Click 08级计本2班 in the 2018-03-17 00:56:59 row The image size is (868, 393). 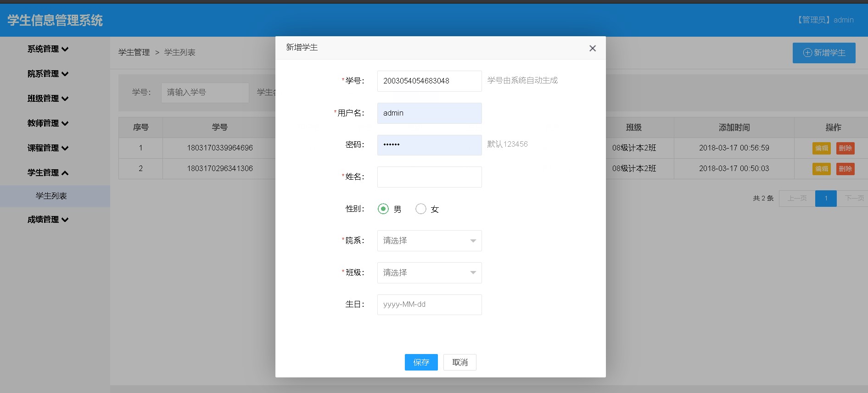[x=634, y=148]
